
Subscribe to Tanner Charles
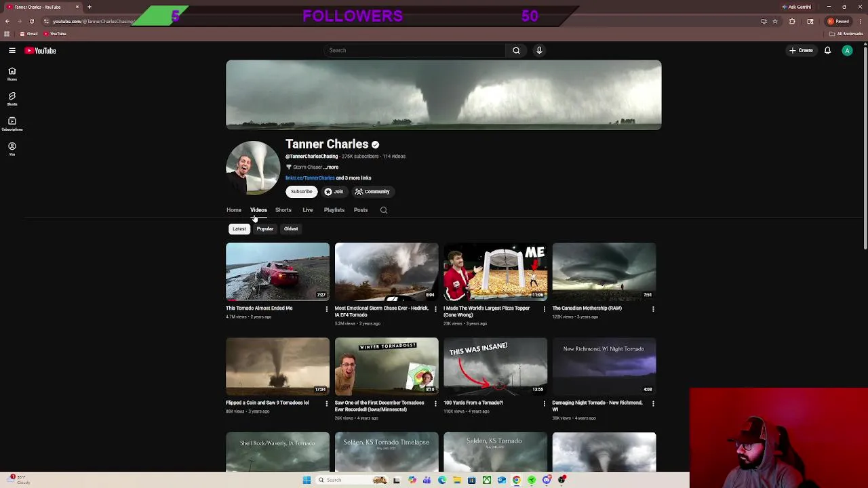click(302, 192)
